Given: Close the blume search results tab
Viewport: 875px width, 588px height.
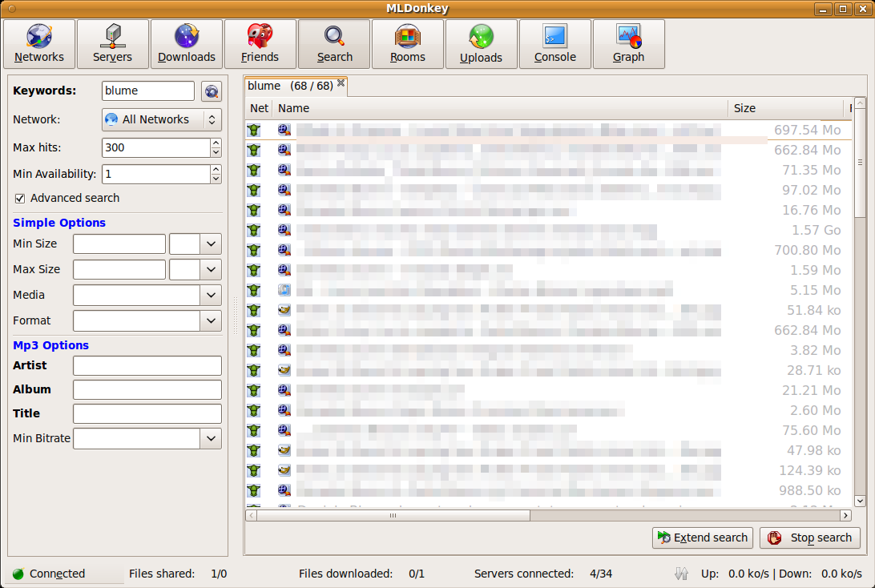Looking at the screenshot, I should (341, 83).
